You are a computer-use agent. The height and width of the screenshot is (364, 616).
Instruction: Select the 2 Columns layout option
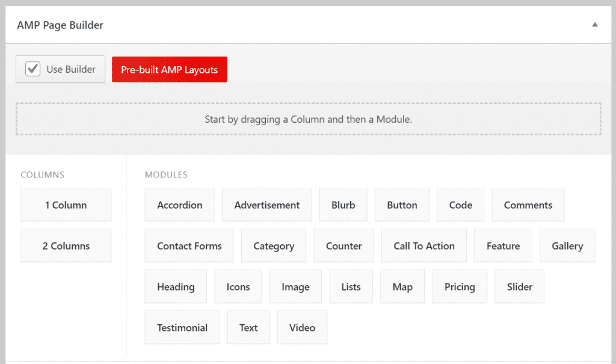[x=66, y=245]
